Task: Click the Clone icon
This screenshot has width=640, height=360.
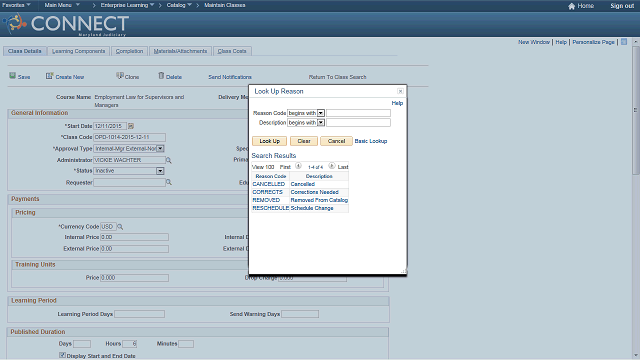Action: click(120, 76)
